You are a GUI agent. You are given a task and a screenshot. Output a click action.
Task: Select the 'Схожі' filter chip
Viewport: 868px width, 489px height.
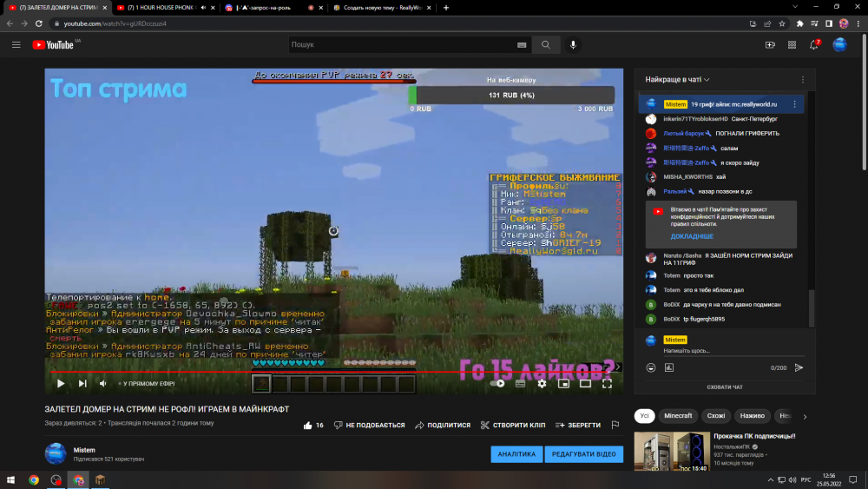(x=716, y=416)
